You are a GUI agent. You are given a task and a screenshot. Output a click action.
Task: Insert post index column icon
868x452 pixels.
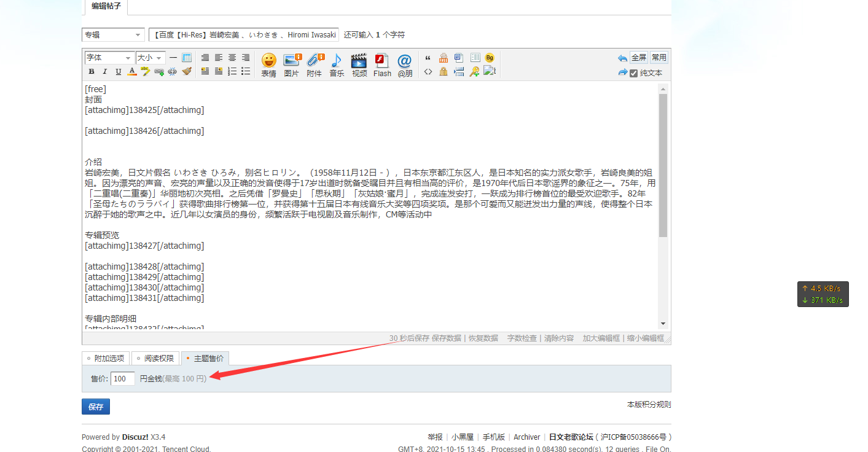(x=475, y=58)
